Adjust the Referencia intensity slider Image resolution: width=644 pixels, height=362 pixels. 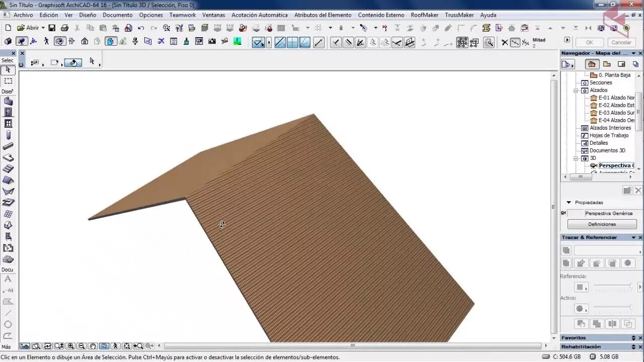click(613, 287)
